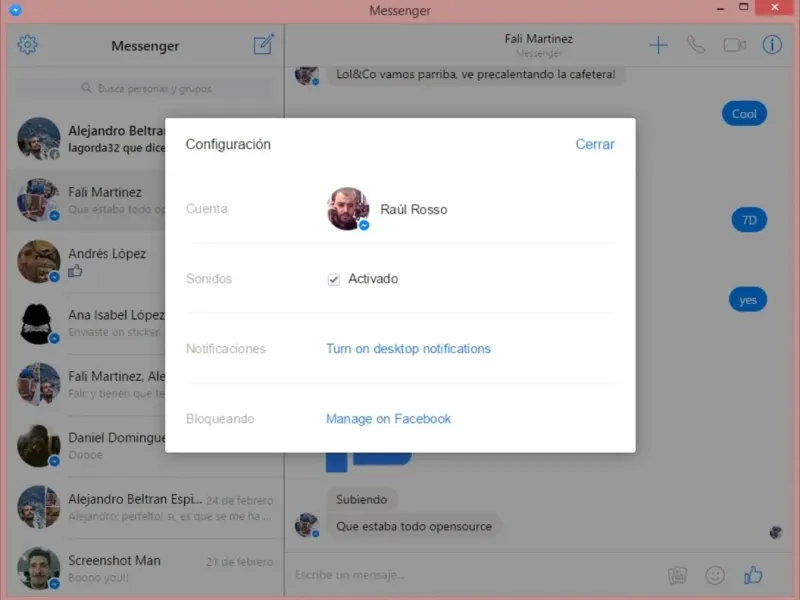Click the yes message bubble
The width and height of the screenshot is (800, 600).
[747, 300]
